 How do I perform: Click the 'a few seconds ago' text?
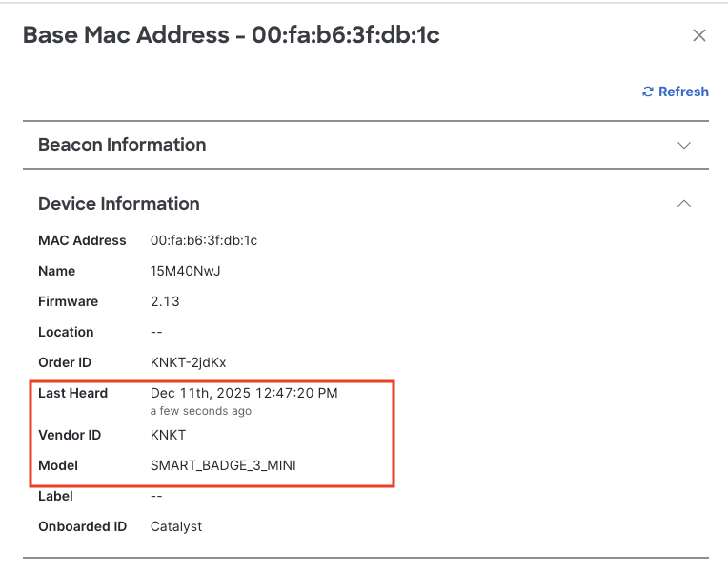(201, 411)
